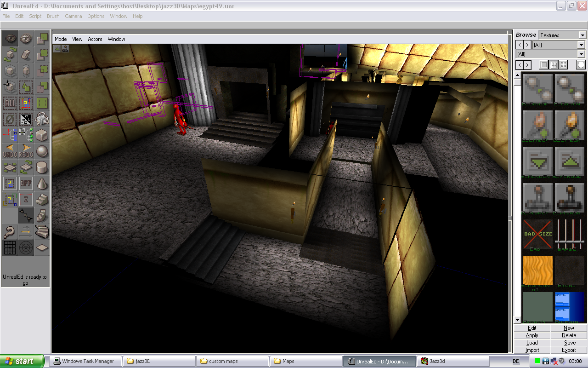Click the dark open-eye camera mode icon
The height and width of the screenshot is (368, 588).
pyautogui.click(x=10, y=39)
